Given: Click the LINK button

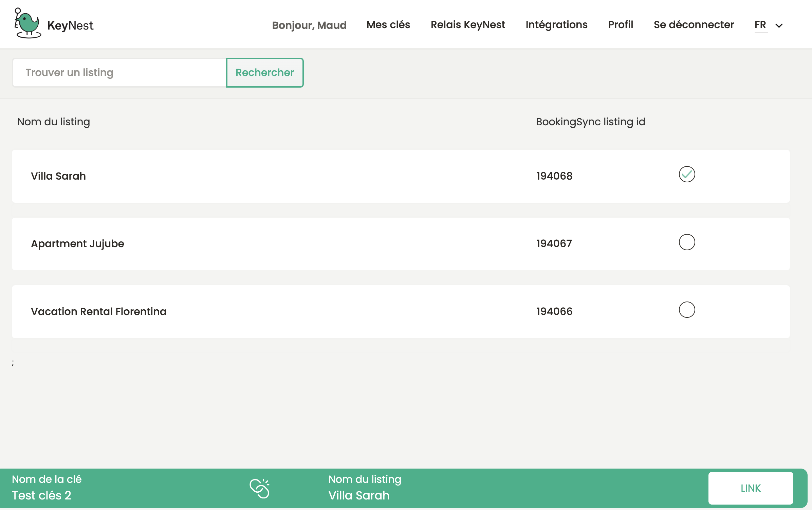Looking at the screenshot, I should (x=751, y=488).
